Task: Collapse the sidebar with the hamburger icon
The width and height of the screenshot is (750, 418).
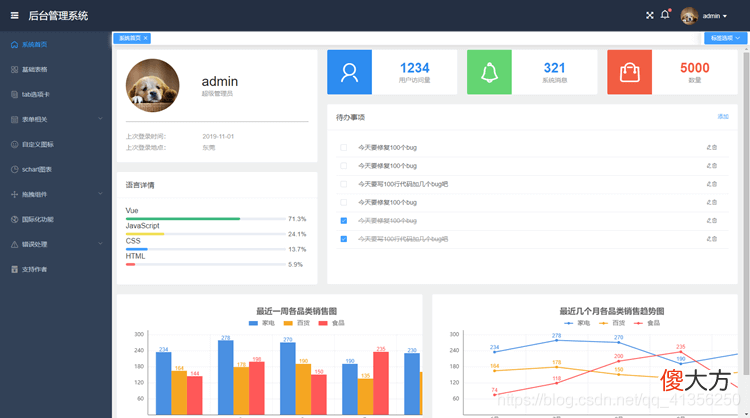Action: point(15,16)
